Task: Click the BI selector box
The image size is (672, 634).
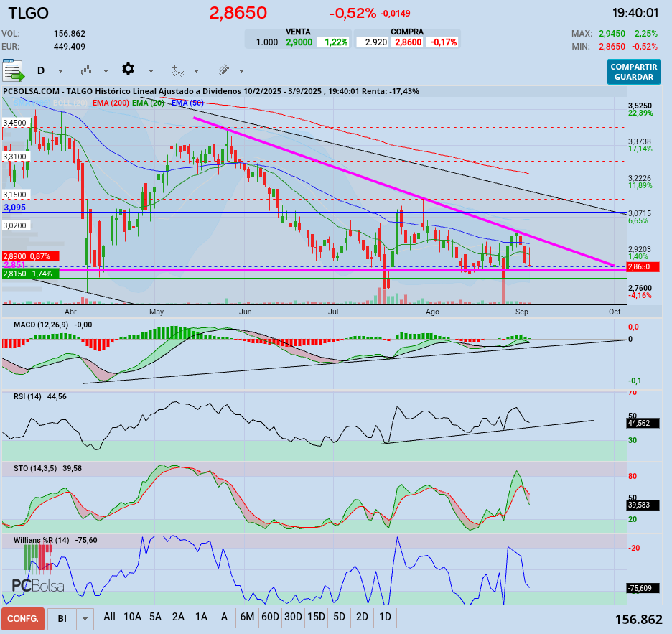Action: 62,619
